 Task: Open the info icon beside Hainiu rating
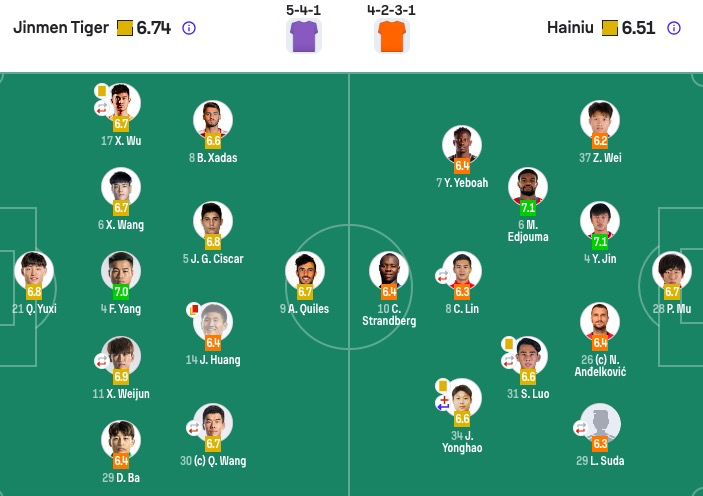(x=674, y=28)
